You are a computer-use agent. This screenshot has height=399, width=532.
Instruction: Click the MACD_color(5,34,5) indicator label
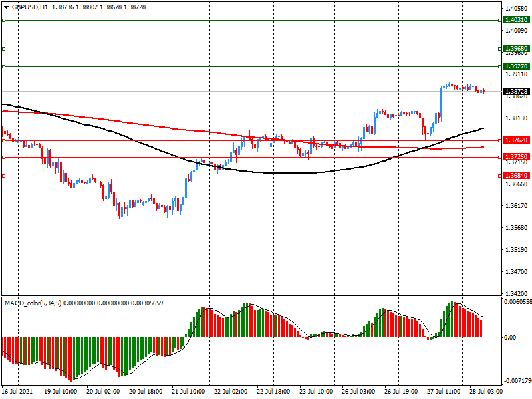(x=33, y=303)
